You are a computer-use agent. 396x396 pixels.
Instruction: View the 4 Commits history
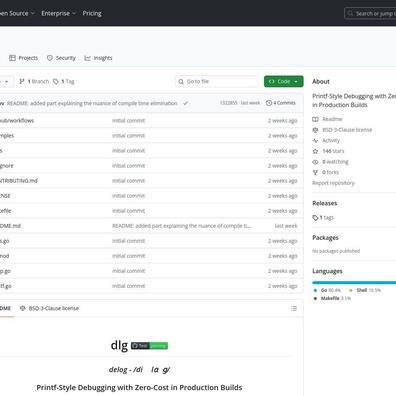[281, 103]
